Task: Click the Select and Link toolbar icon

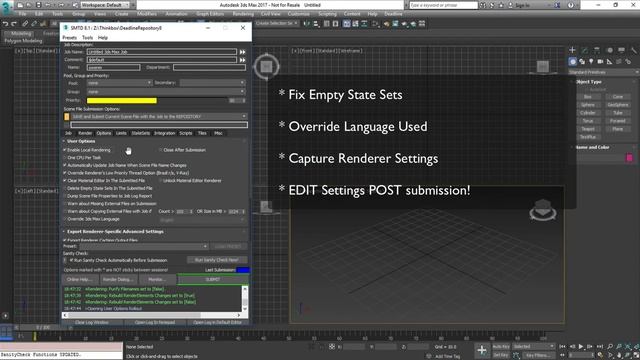Action: pyautogui.click(x=25, y=24)
